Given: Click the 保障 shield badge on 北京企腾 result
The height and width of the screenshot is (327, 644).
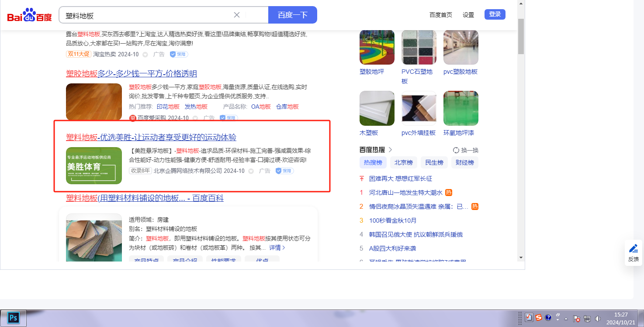Looking at the screenshot, I should coord(285,171).
